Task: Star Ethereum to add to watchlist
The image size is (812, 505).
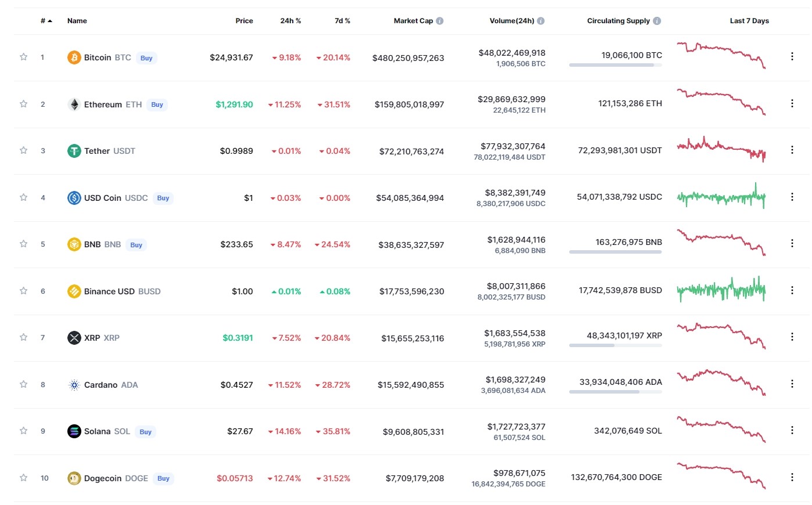Action: click(x=24, y=104)
